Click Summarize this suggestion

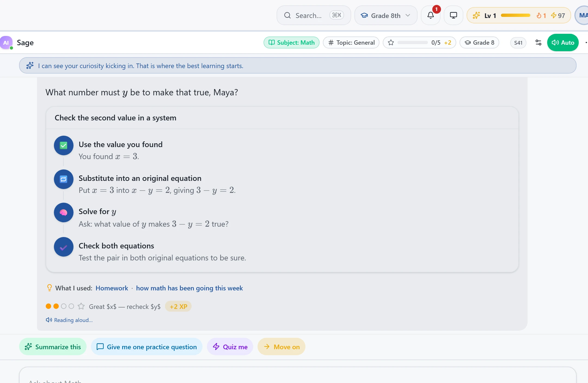[53, 347]
